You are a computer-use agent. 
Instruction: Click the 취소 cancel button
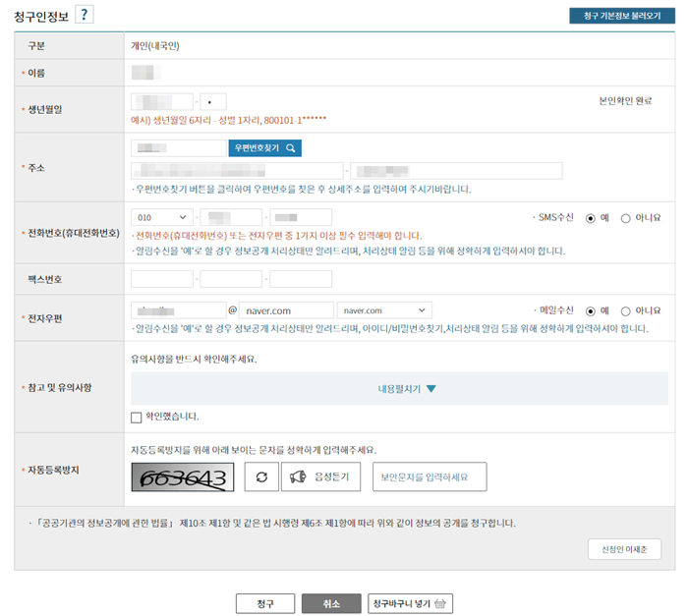(x=331, y=603)
